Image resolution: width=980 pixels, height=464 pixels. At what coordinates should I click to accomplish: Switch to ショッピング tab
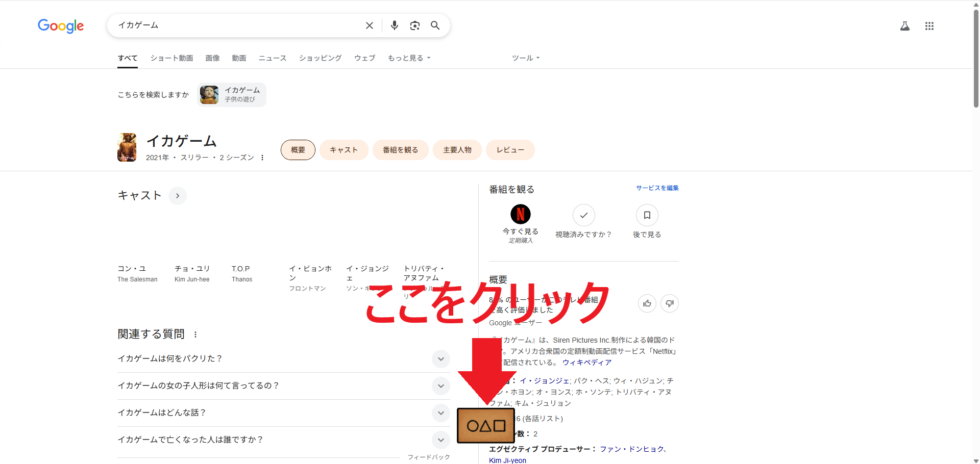(320, 58)
